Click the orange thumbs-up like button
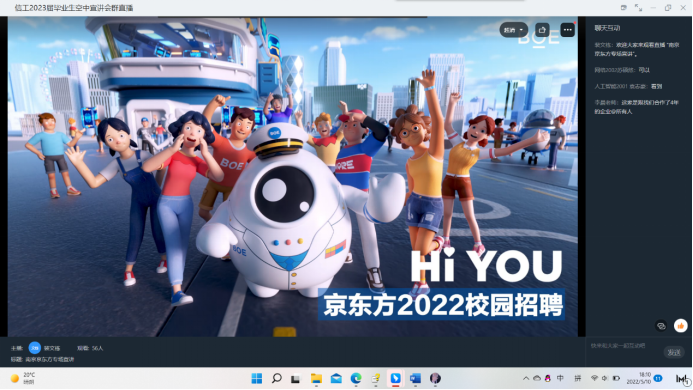 pyautogui.click(x=681, y=326)
